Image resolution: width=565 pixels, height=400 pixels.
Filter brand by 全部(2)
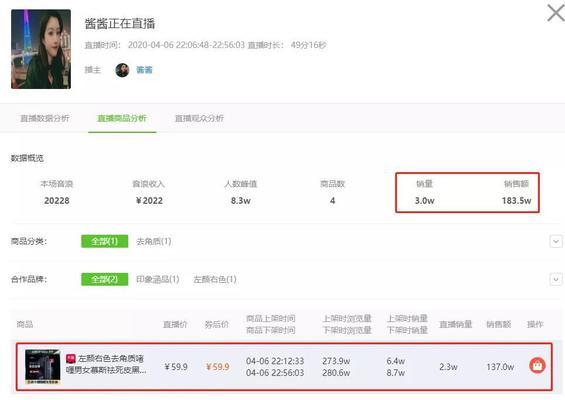pyautogui.click(x=104, y=279)
